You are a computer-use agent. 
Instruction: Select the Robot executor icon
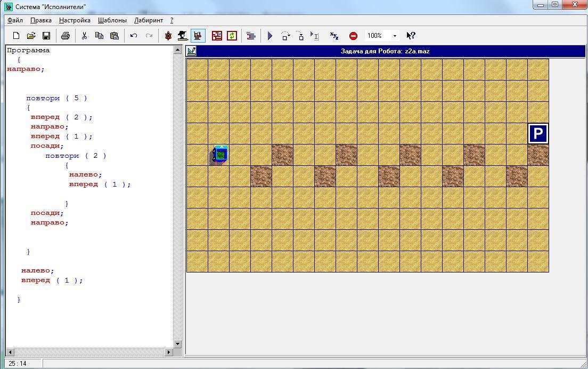(x=198, y=36)
